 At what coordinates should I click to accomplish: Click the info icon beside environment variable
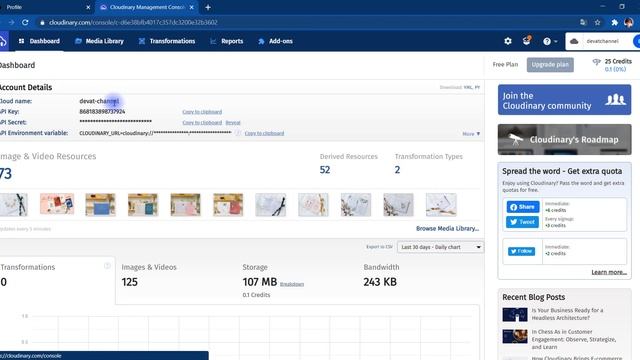tap(238, 133)
